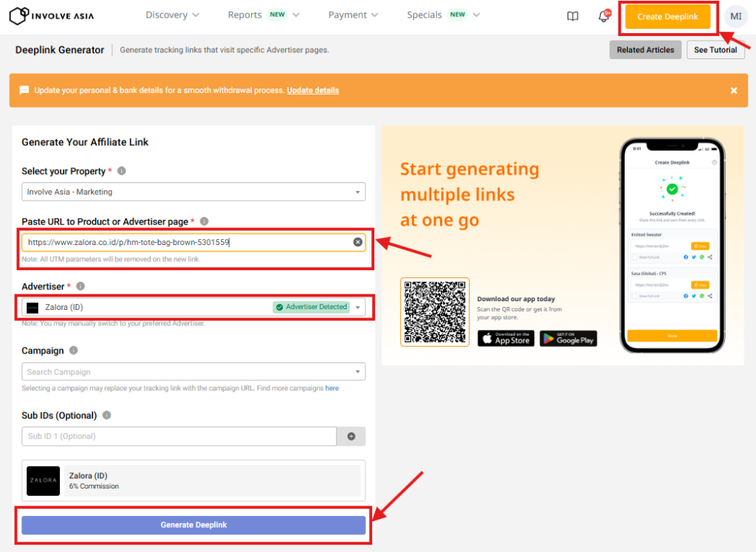Open the notifications bell

(x=604, y=16)
